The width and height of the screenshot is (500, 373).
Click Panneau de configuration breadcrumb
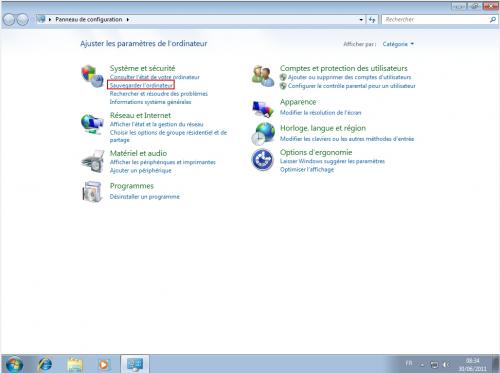point(89,20)
